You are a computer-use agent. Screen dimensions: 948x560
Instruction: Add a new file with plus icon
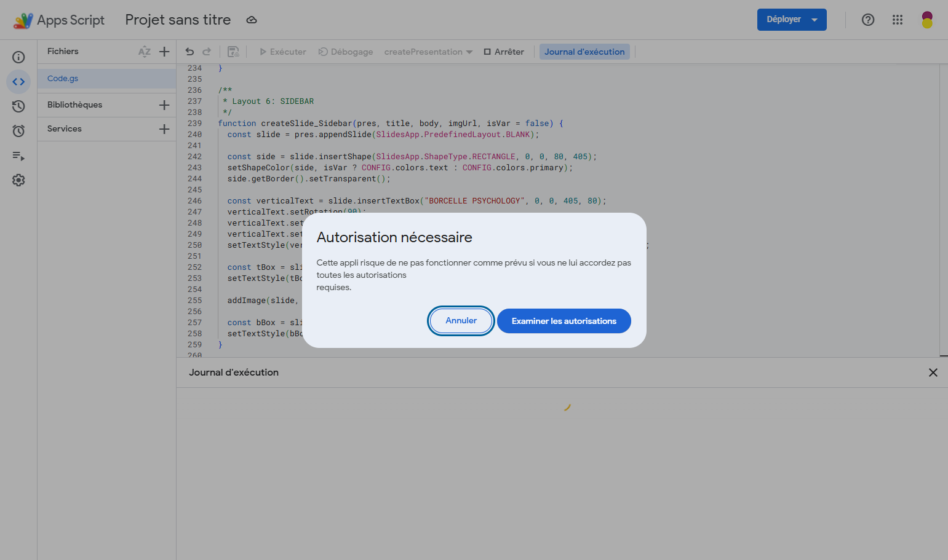164,52
